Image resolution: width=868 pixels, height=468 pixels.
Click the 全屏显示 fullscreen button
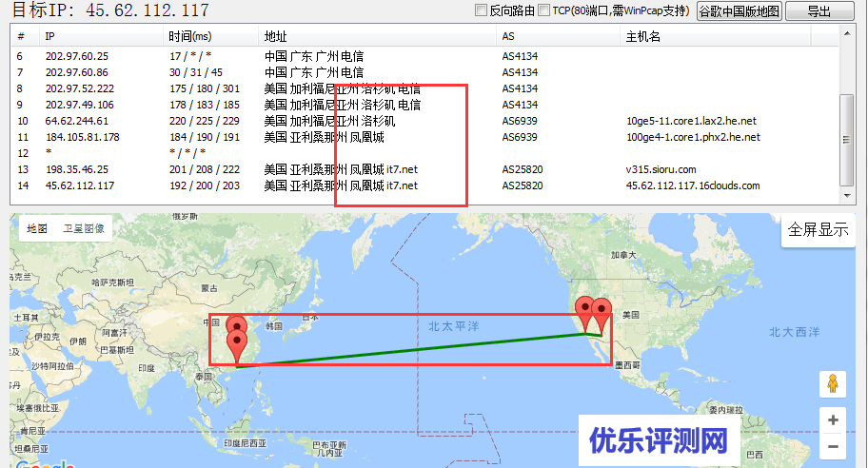tap(818, 229)
